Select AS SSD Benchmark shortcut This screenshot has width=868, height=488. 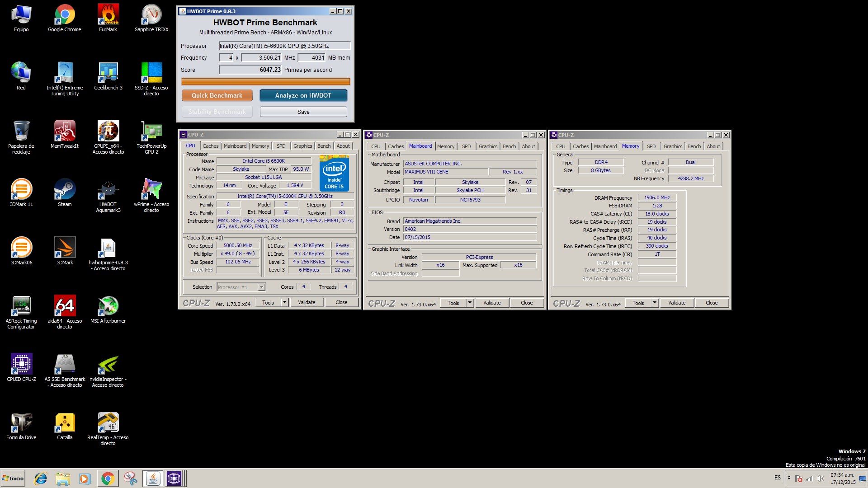65,371
